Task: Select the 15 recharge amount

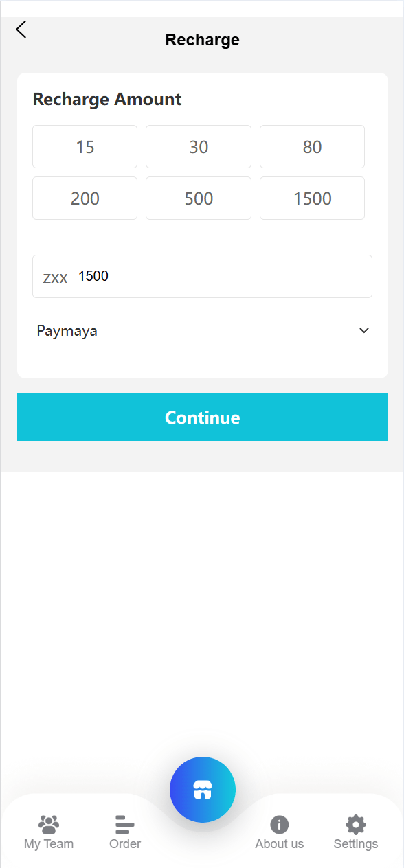Action: coord(85,147)
